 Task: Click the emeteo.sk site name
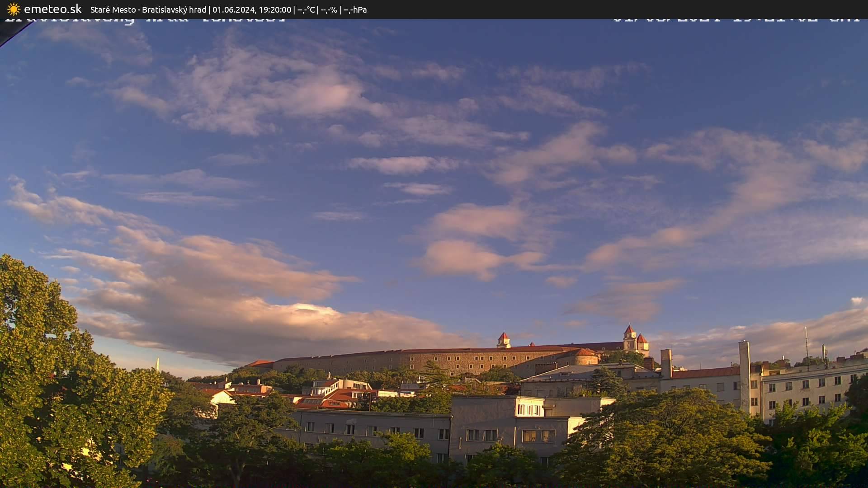click(x=52, y=9)
